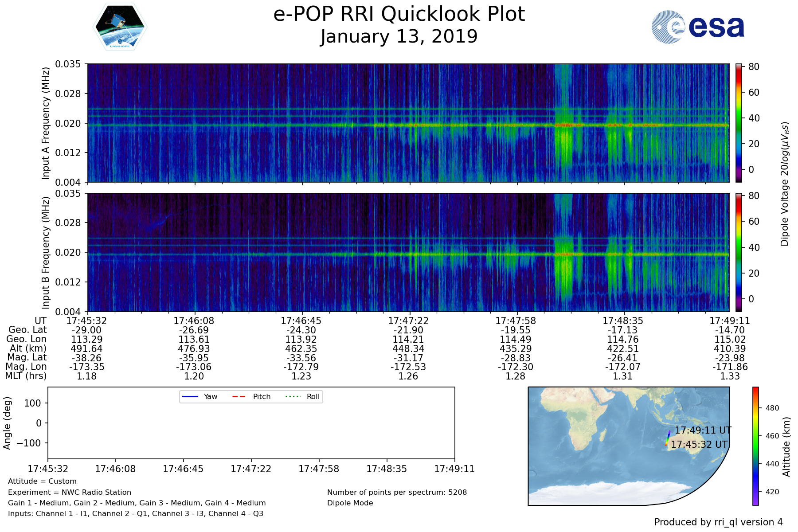Click the 'e-POP RRI Quicklook Plot' title
Viewport: 798px width, 532px height.
(399, 14)
